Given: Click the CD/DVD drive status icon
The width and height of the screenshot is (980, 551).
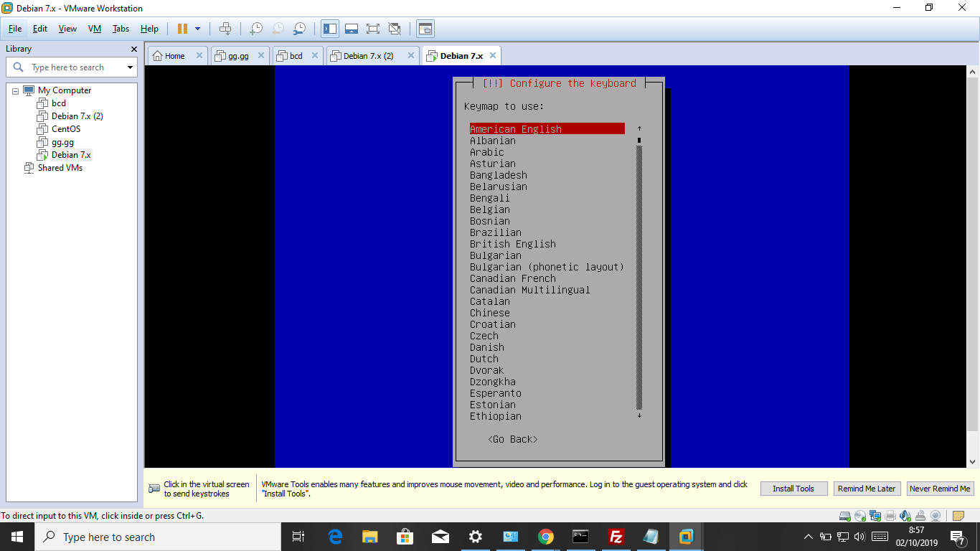Looking at the screenshot, I should 860,516.
